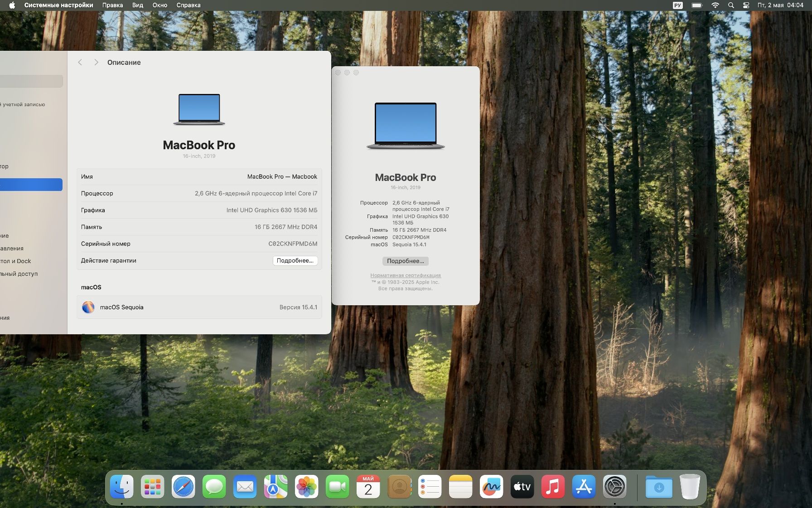The height and width of the screenshot is (508, 812).
Task: Click the battery status icon
Action: coord(697,5)
